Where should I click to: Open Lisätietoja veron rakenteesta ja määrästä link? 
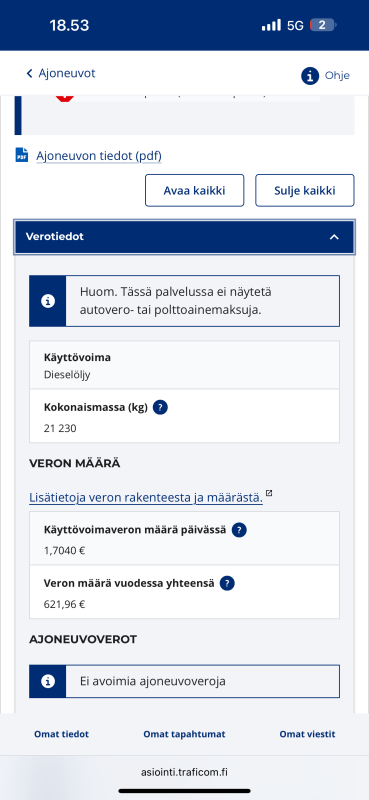(146, 497)
